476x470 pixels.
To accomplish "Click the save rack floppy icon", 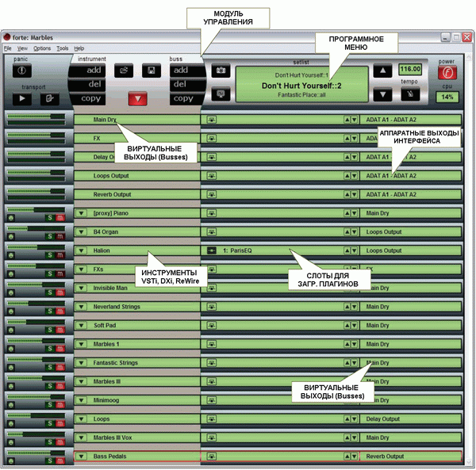I will tap(152, 71).
